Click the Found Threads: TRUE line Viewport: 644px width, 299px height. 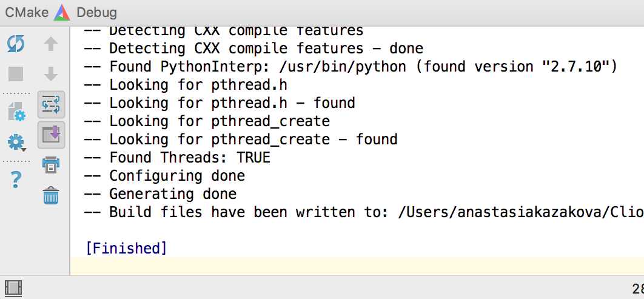tap(177, 158)
